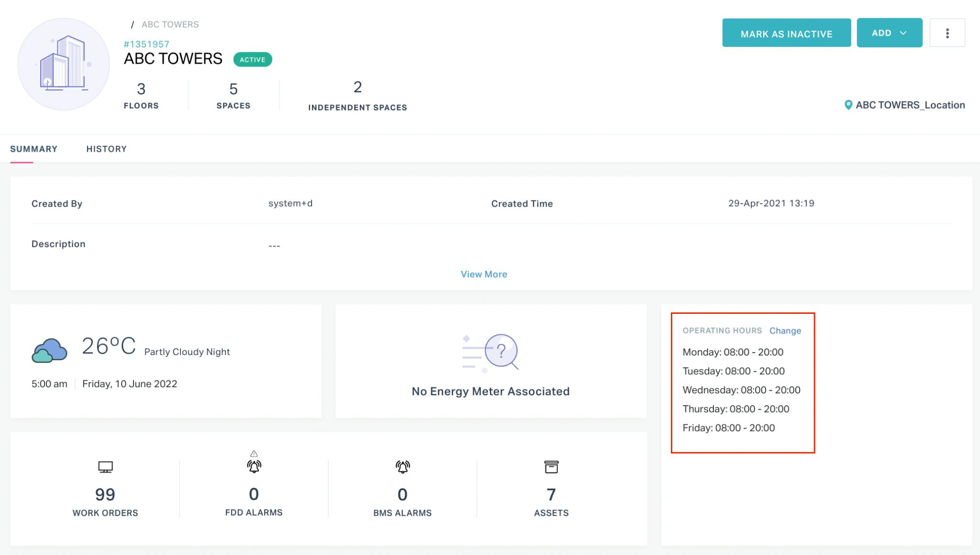
Task: Click the location pin icon
Action: point(848,105)
